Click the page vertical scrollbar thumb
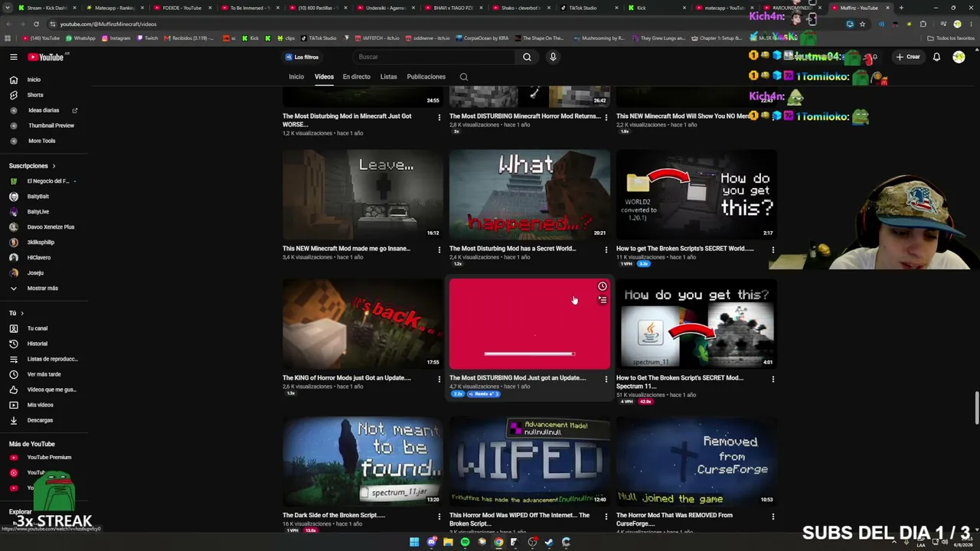 tap(976, 407)
